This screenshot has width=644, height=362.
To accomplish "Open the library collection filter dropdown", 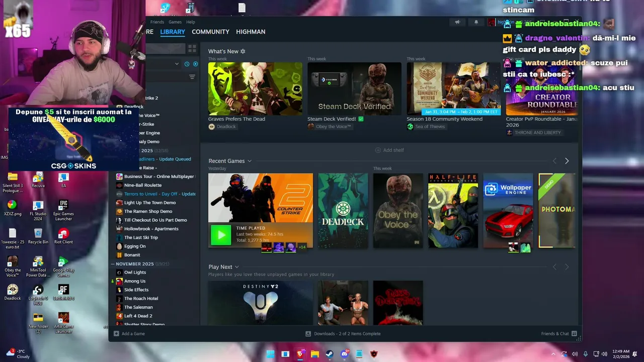I will pyautogui.click(x=177, y=64).
